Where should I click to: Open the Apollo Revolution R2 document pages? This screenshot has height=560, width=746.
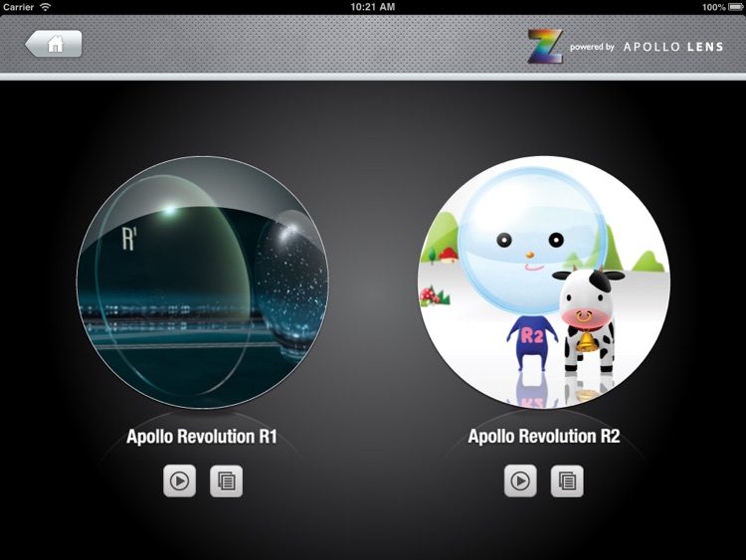(567, 481)
